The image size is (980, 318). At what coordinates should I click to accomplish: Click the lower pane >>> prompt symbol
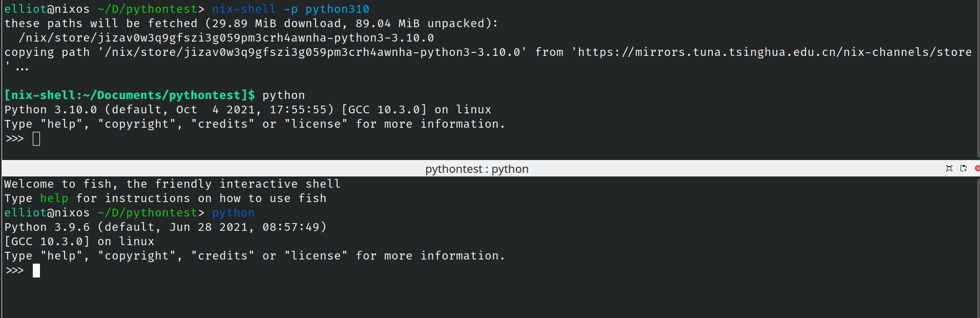(x=14, y=270)
